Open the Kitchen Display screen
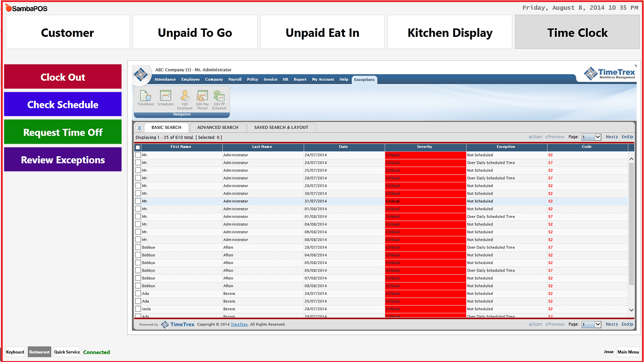This screenshot has height=362, width=644. (x=450, y=32)
